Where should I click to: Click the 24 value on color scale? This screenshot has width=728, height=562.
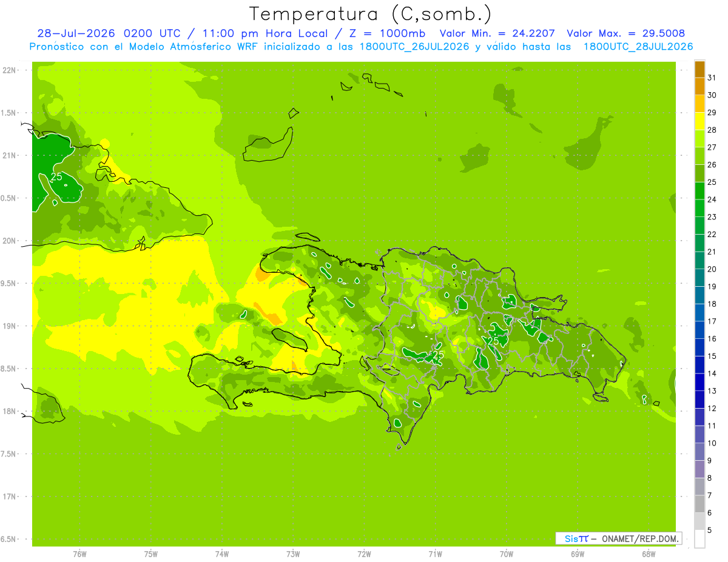click(x=712, y=199)
